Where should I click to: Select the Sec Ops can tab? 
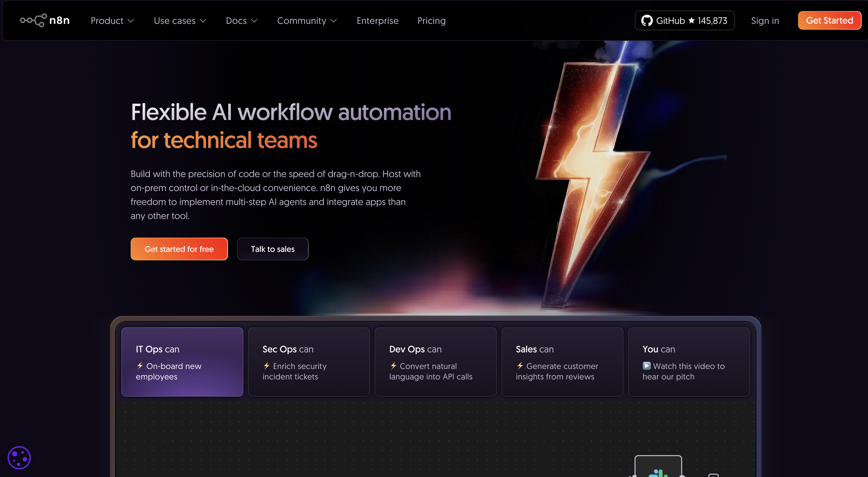click(x=309, y=362)
